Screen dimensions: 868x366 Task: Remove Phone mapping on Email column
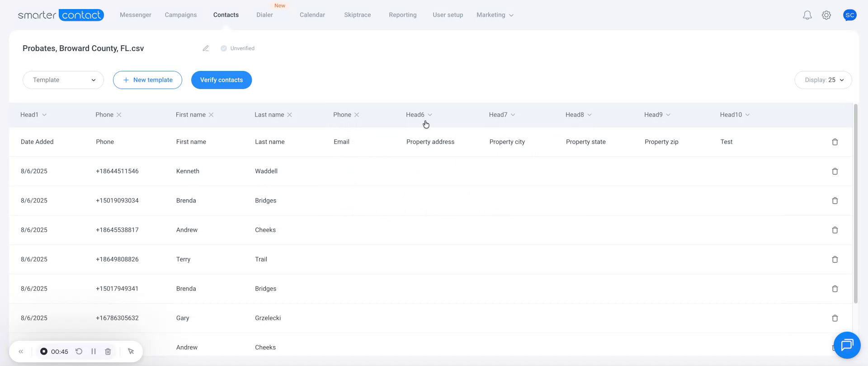click(x=357, y=115)
